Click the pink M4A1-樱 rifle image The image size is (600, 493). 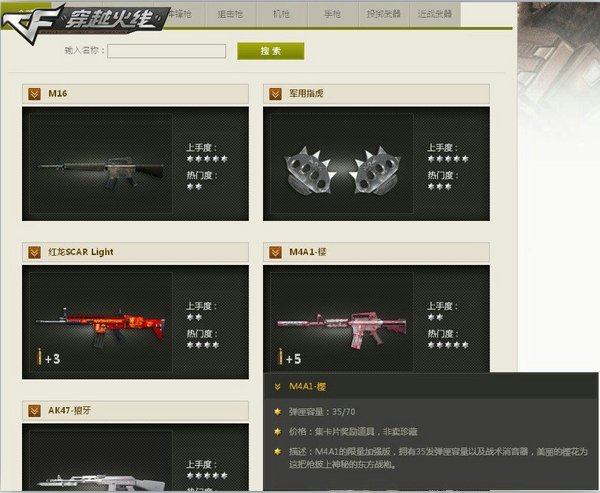pos(342,328)
